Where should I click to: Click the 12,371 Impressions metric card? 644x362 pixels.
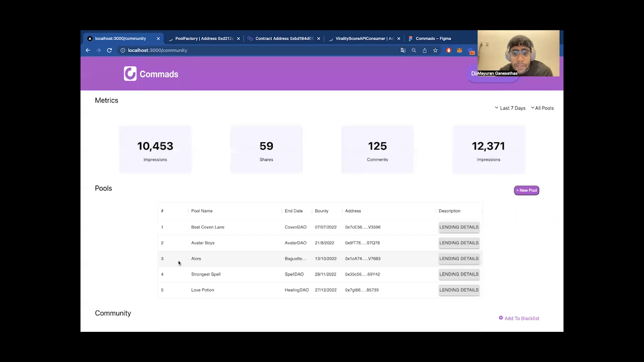(x=489, y=149)
